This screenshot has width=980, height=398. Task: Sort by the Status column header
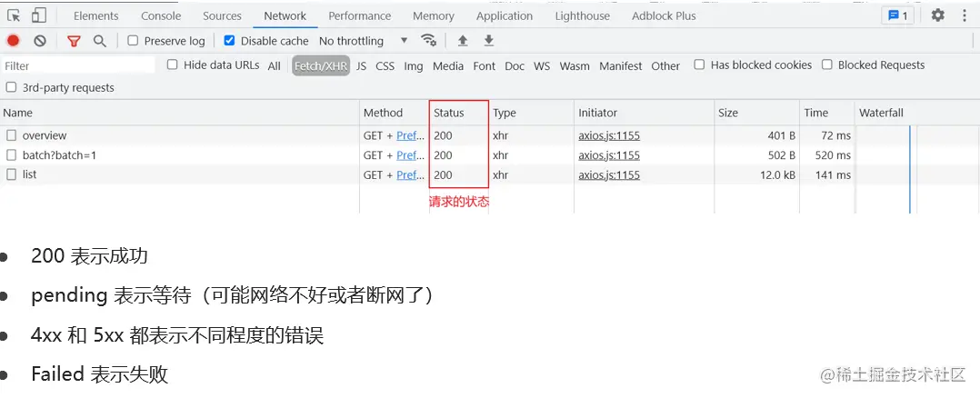tap(459, 113)
